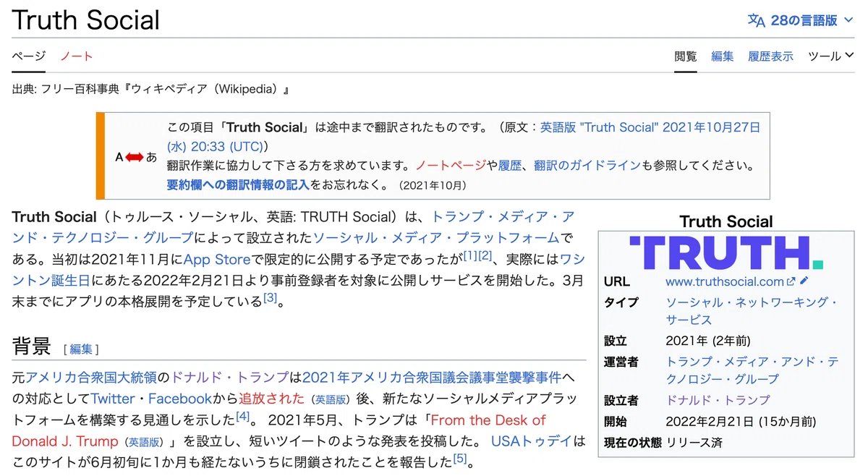Click the pencil edit icon next to URL
This screenshot has width=868, height=476.
804,281
